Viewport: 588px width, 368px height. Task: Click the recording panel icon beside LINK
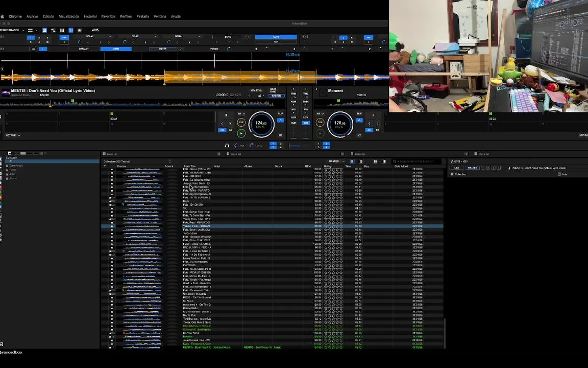[80, 30]
